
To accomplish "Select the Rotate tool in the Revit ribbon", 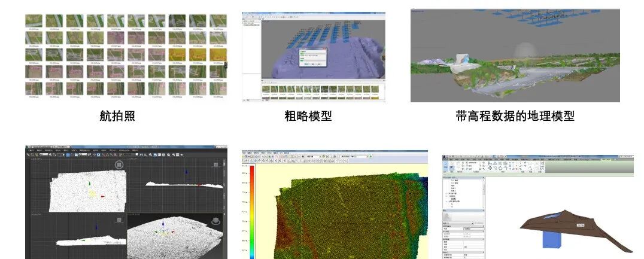I will click(x=500, y=168).
